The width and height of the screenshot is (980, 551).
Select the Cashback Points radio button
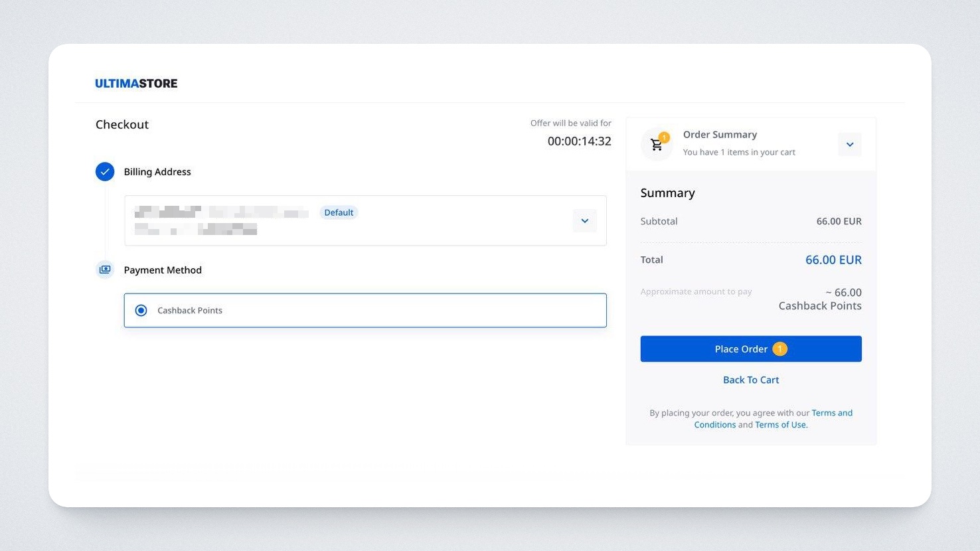pyautogui.click(x=141, y=311)
